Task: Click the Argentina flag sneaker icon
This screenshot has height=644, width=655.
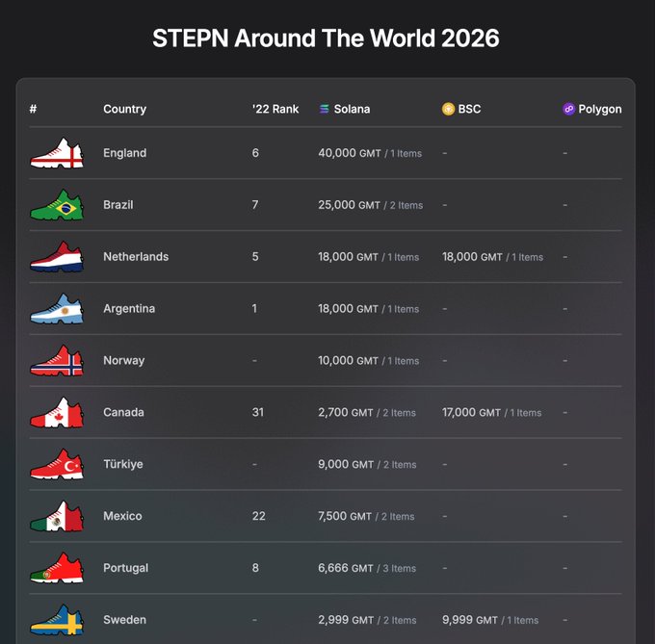Action: [57, 309]
